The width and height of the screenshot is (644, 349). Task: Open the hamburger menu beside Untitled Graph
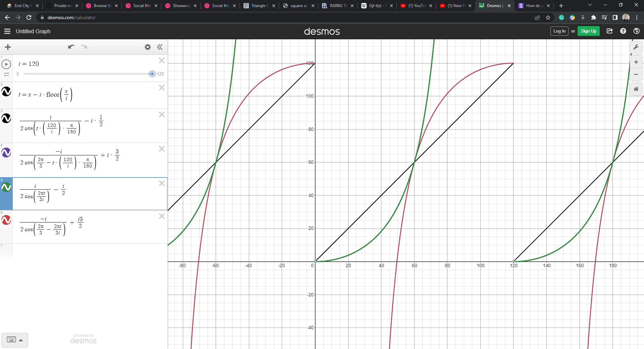7,31
